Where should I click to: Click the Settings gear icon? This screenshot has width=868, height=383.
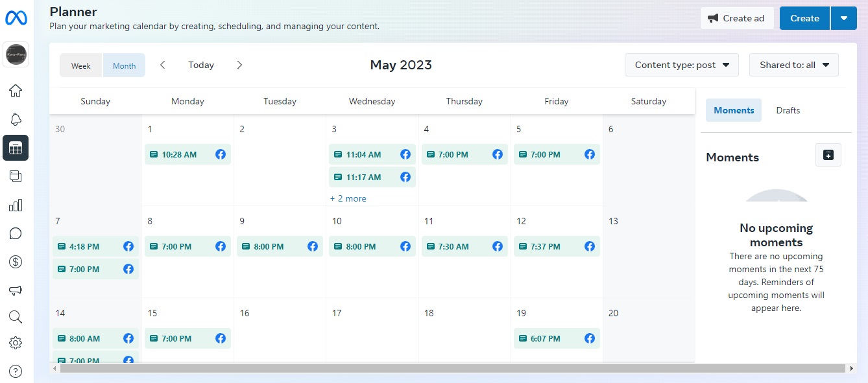pyautogui.click(x=16, y=343)
